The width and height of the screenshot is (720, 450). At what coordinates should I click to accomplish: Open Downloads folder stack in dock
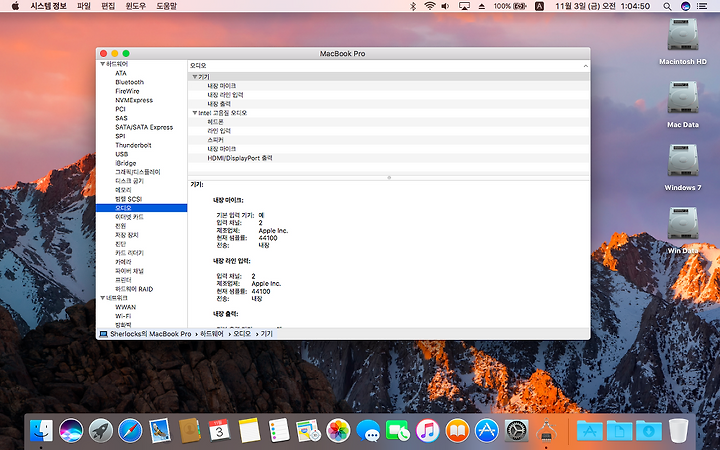pyautogui.click(x=649, y=431)
